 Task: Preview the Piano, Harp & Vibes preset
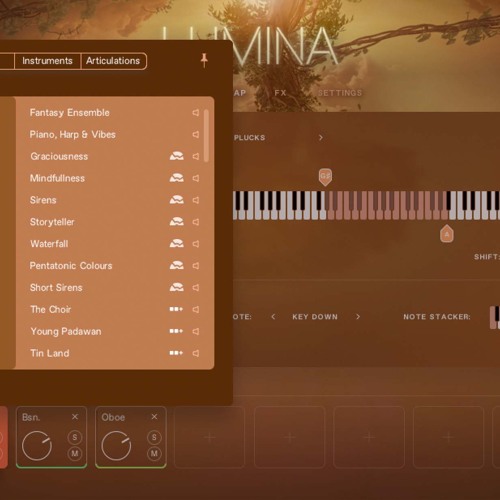[196, 134]
